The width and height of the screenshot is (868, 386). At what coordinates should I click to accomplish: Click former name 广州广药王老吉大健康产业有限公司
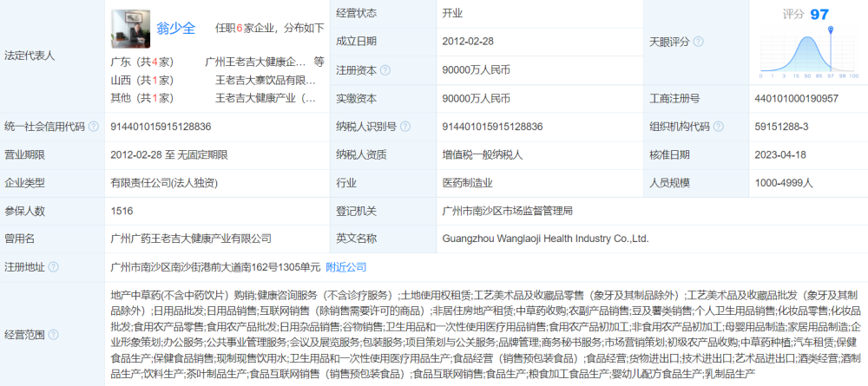pyautogui.click(x=192, y=239)
